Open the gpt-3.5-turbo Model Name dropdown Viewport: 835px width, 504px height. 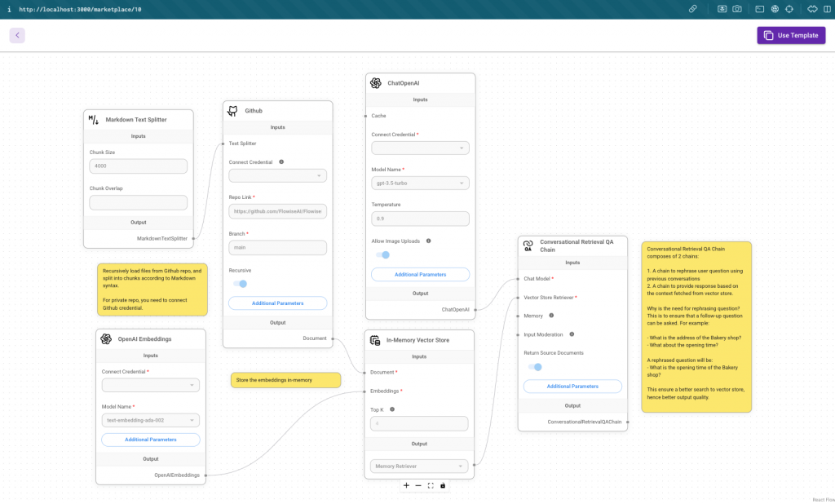point(420,183)
